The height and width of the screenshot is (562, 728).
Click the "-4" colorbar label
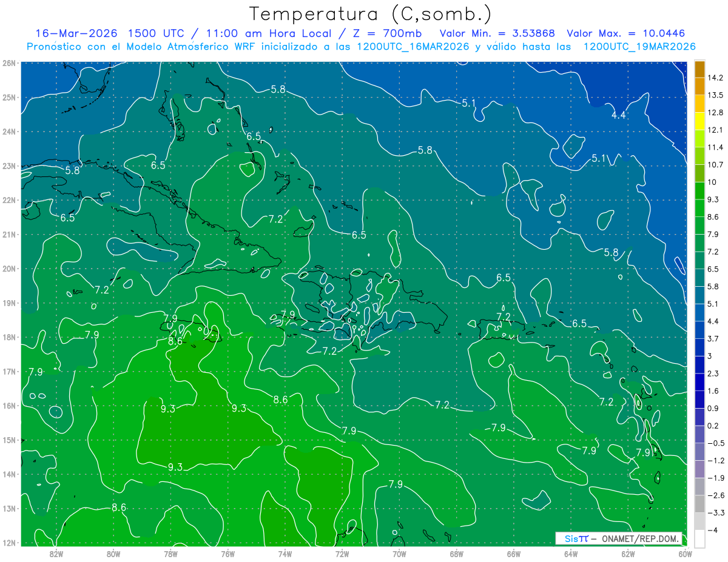712,530
